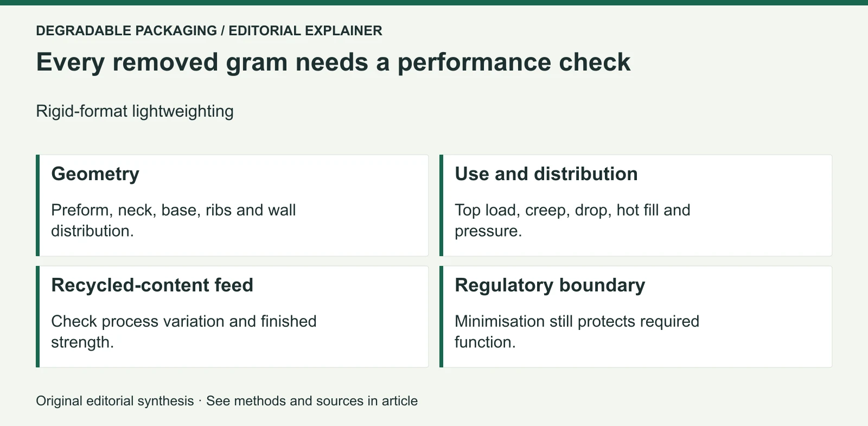This screenshot has width=868, height=426.
Task: Click the word 'pressure.' in distribution card
Action: [x=488, y=231]
